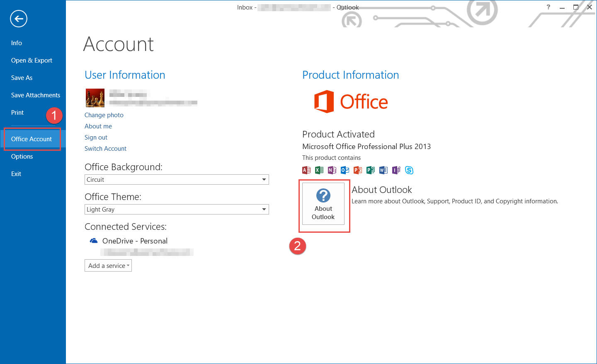Click the orange Office logo
Viewport: 597px width, 364px height.
(351, 101)
